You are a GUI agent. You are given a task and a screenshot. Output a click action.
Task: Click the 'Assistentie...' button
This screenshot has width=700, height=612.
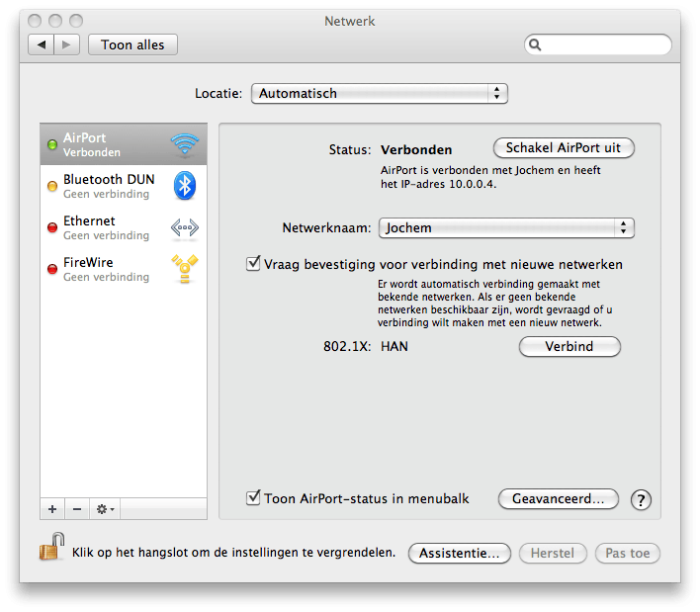pos(460,553)
